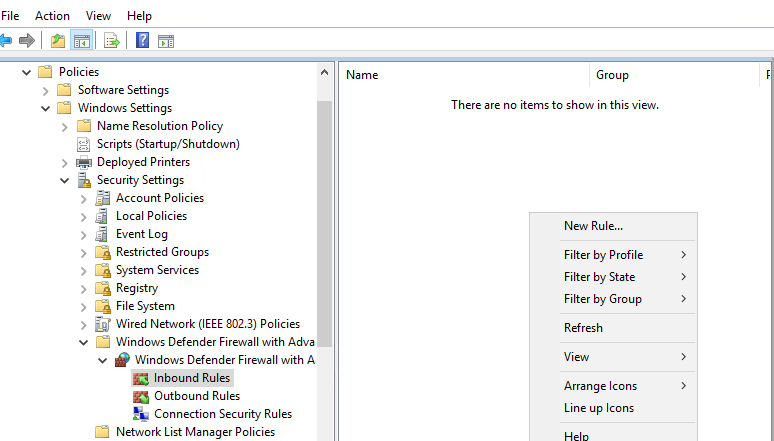This screenshot has width=774, height=441.
Task: Collapse the inner Windows Defender Firewall node
Action: coord(103,361)
